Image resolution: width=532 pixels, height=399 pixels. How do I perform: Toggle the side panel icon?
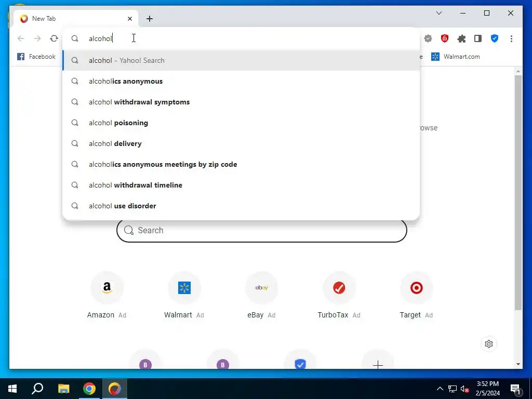click(x=478, y=38)
